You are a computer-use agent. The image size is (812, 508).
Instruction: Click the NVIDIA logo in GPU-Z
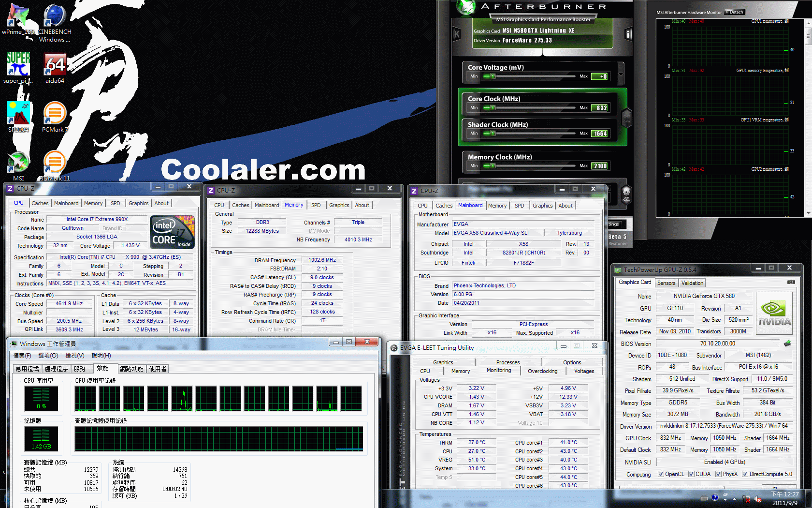(774, 314)
